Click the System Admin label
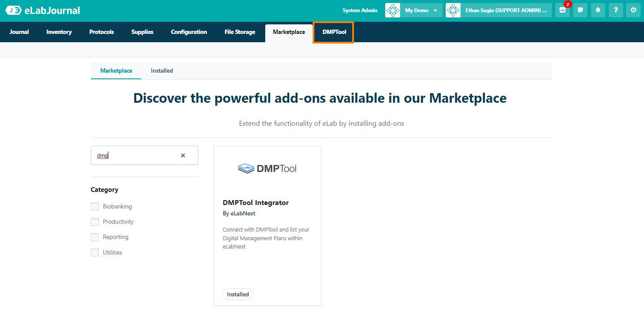Screen dimensions: 644x309 click(360, 10)
